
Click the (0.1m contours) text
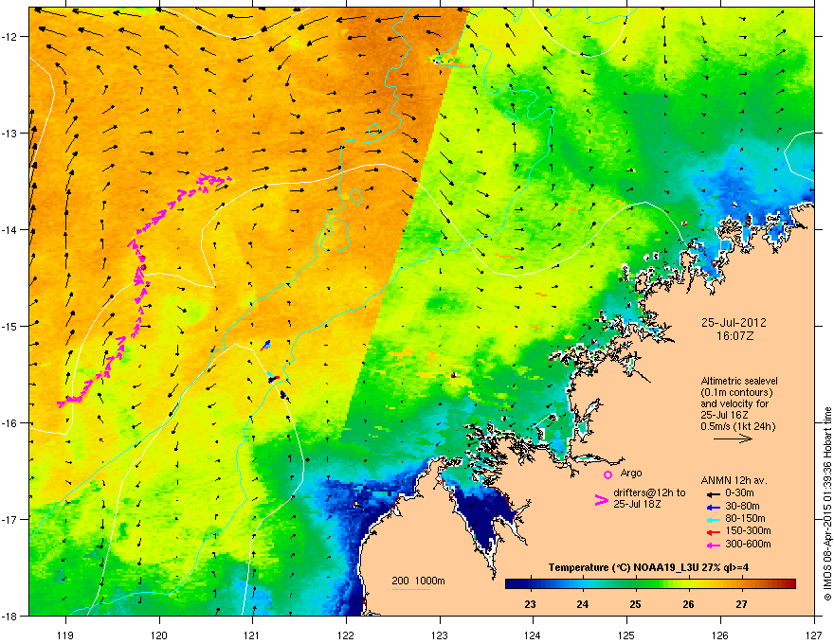(x=736, y=393)
